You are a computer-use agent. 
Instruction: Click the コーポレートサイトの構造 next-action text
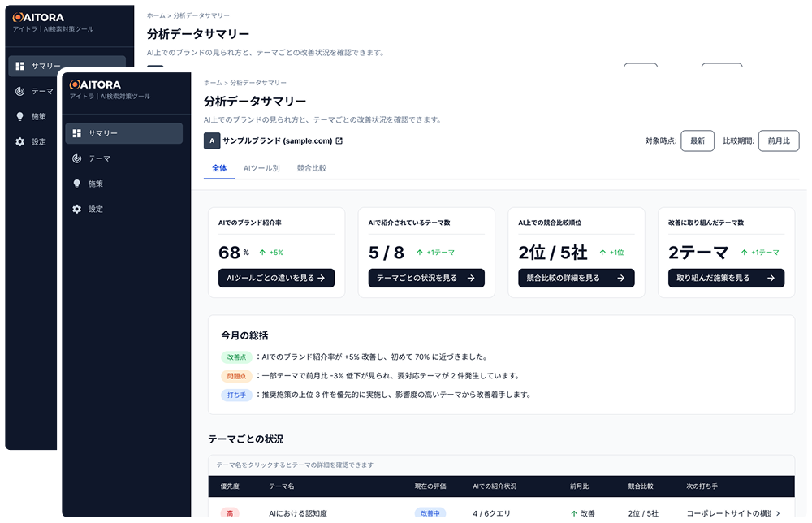pyautogui.click(x=729, y=514)
